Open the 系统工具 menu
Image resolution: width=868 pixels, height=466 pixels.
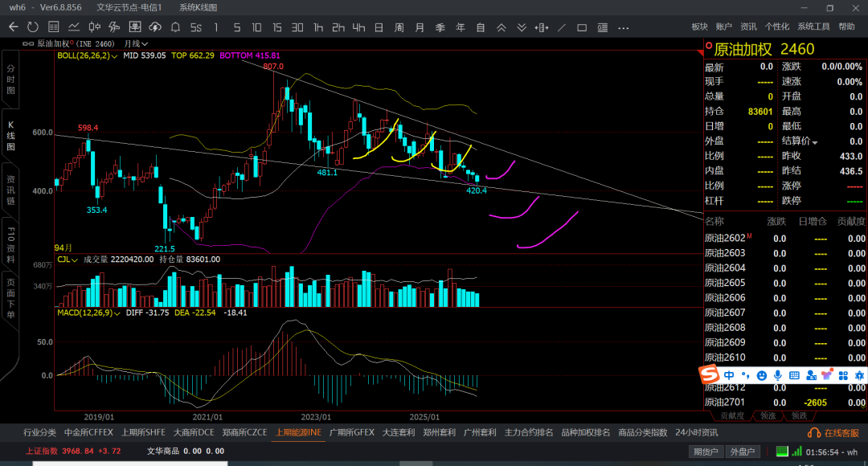813,27
